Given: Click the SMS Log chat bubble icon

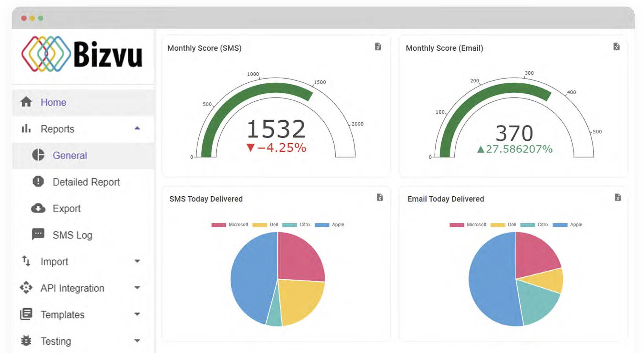Looking at the screenshot, I should point(38,234).
